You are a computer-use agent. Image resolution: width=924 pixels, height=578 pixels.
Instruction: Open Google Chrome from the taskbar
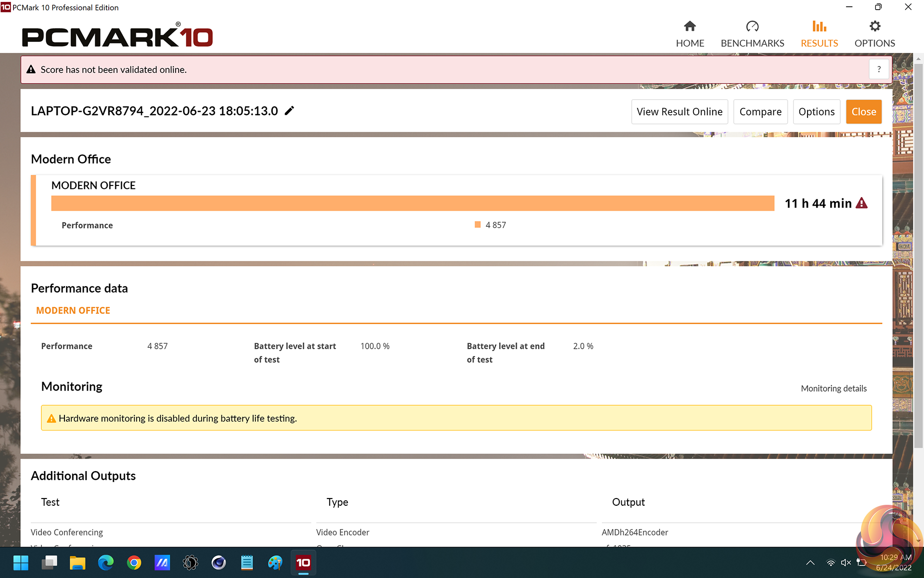[x=134, y=563]
